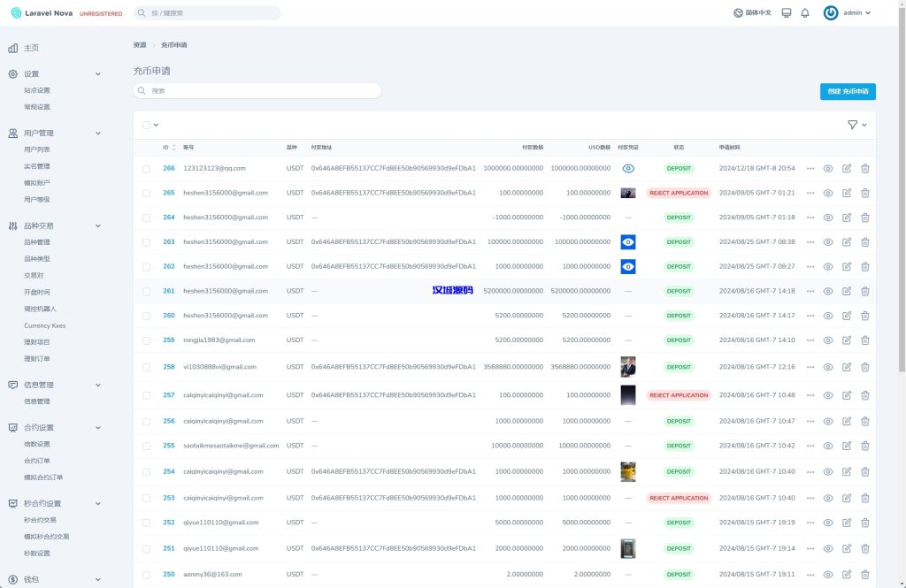The height and width of the screenshot is (588, 906).
Task: Go to 合约订单 in sidebar
Action: 37,461
